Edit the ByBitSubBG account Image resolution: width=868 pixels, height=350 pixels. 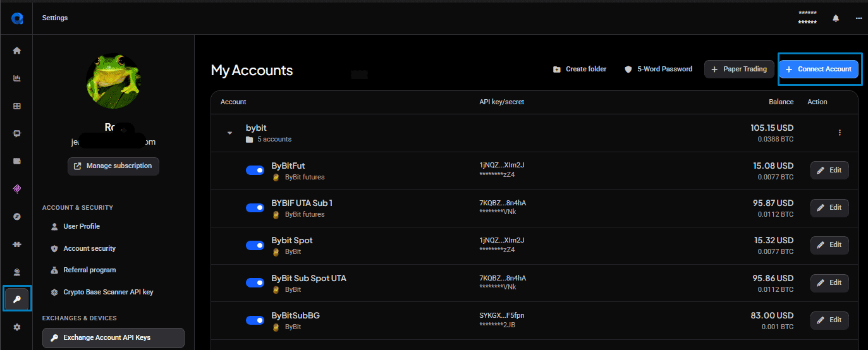pos(829,320)
